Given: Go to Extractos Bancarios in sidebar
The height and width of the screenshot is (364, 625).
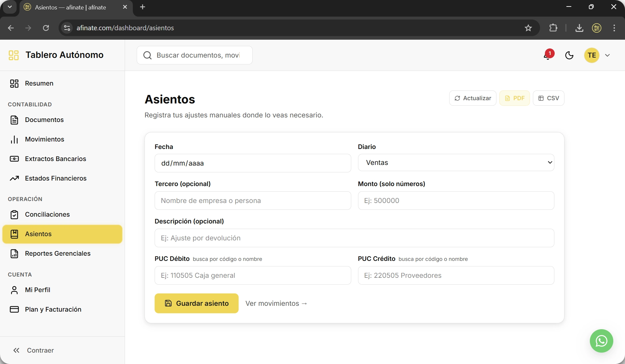Looking at the screenshot, I should point(55,159).
